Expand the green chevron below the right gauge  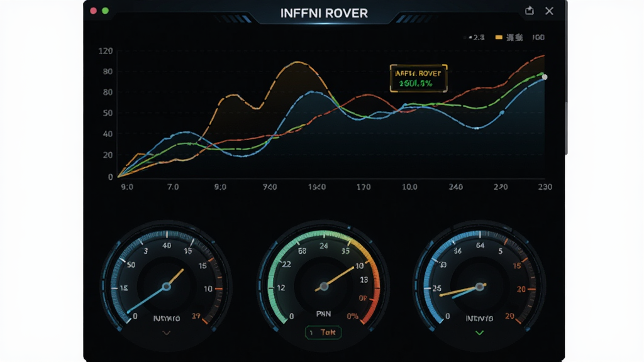pyautogui.click(x=479, y=333)
